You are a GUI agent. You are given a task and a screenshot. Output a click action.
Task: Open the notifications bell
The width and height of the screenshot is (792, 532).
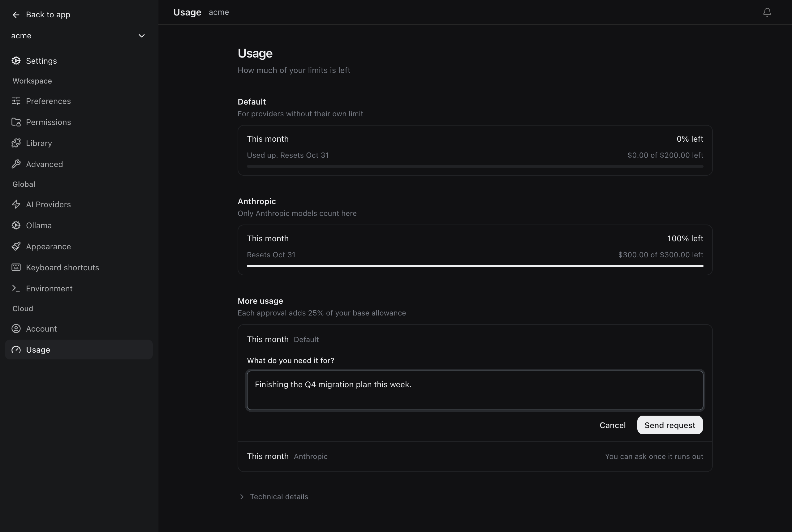[767, 12]
